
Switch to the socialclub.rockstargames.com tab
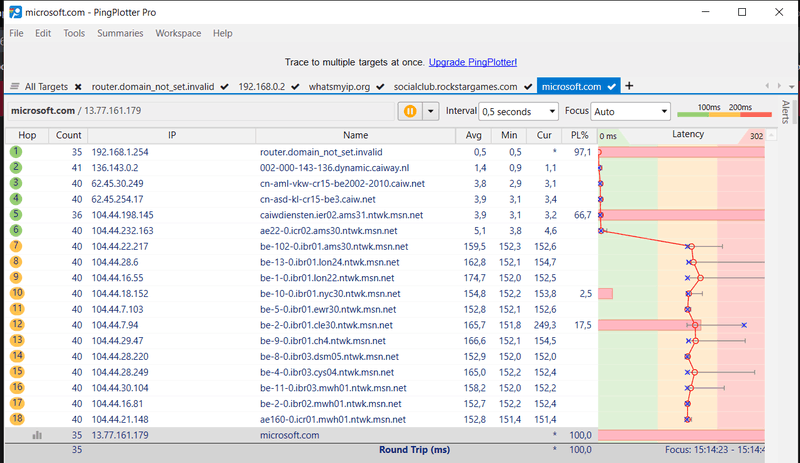[455, 87]
